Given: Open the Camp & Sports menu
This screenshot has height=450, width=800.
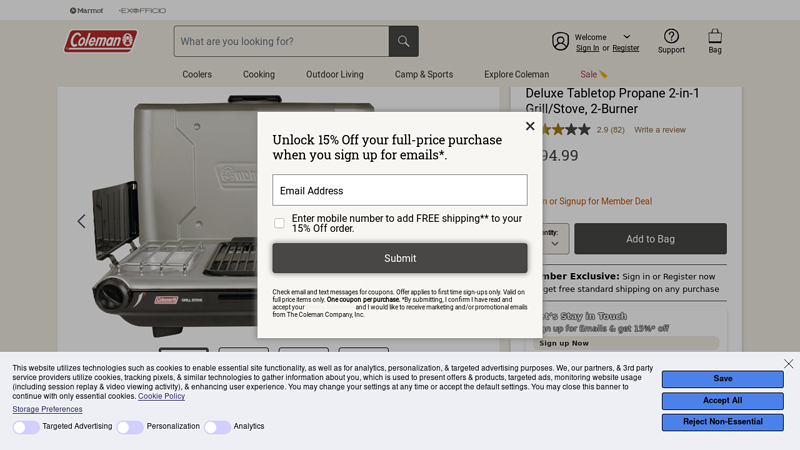Looking at the screenshot, I should point(423,74).
